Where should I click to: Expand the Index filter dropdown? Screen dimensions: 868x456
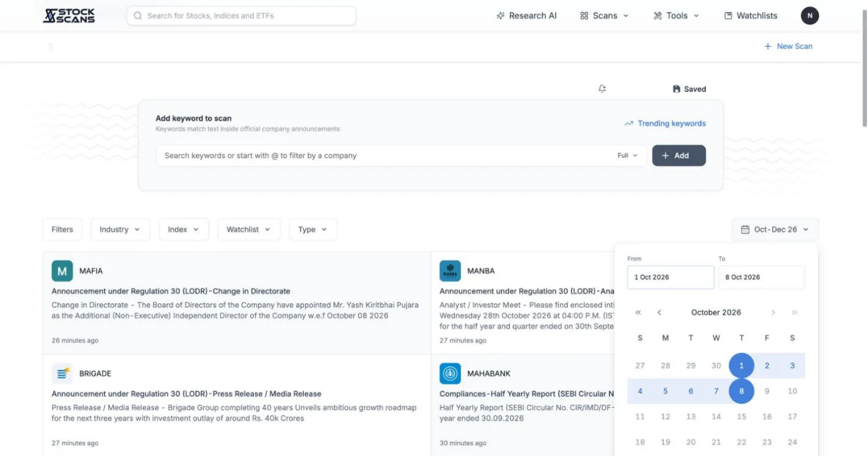pos(184,230)
